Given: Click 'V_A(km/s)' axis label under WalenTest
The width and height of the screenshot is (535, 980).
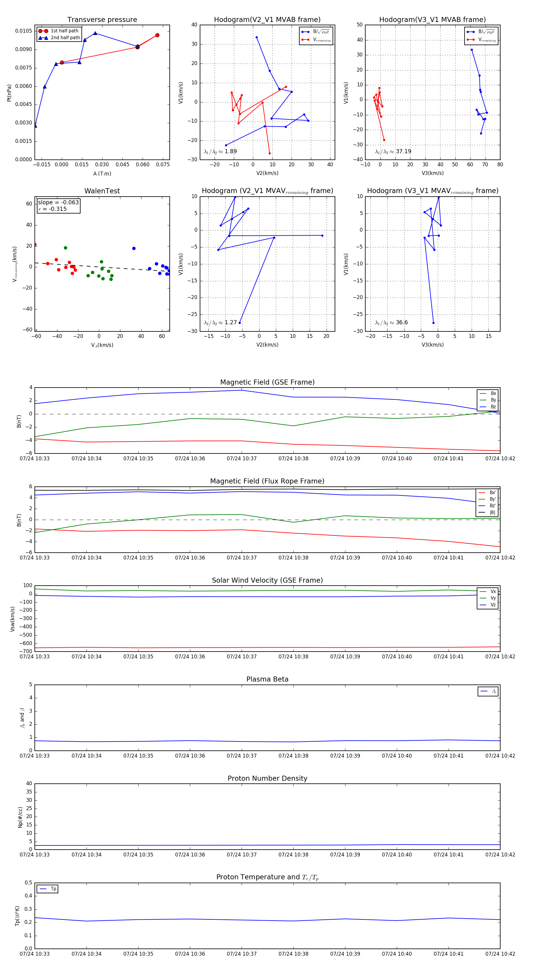Looking at the screenshot, I should [102, 345].
